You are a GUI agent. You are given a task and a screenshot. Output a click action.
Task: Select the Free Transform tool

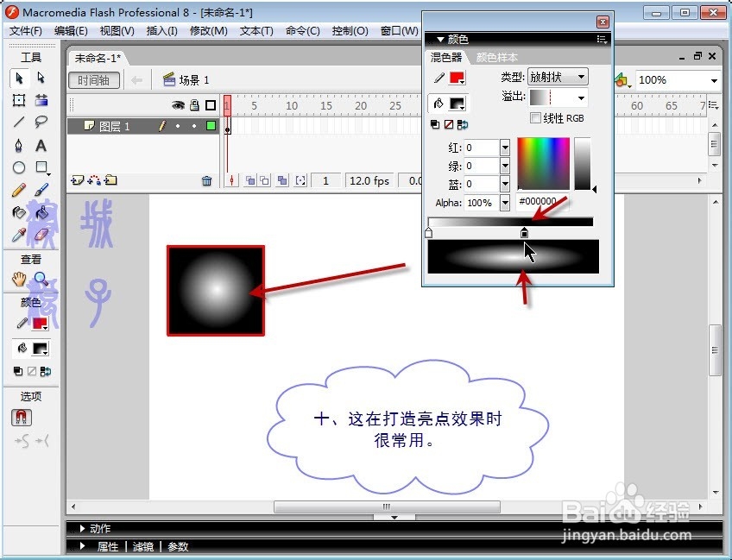(18, 101)
